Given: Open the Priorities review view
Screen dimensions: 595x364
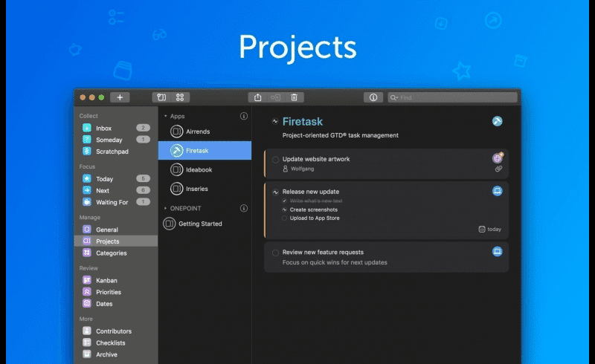Looking at the screenshot, I should click(116, 293).
